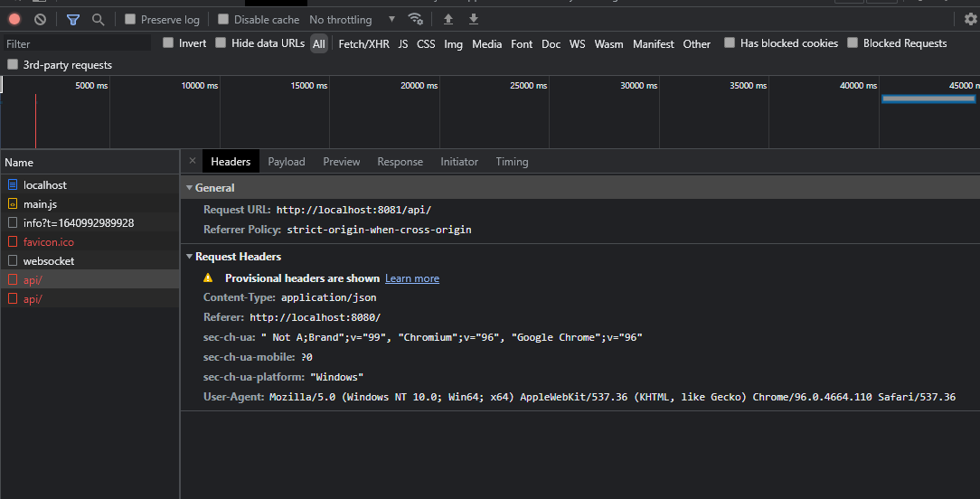
Task: Open network search magnifier
Action: point(99,19)
